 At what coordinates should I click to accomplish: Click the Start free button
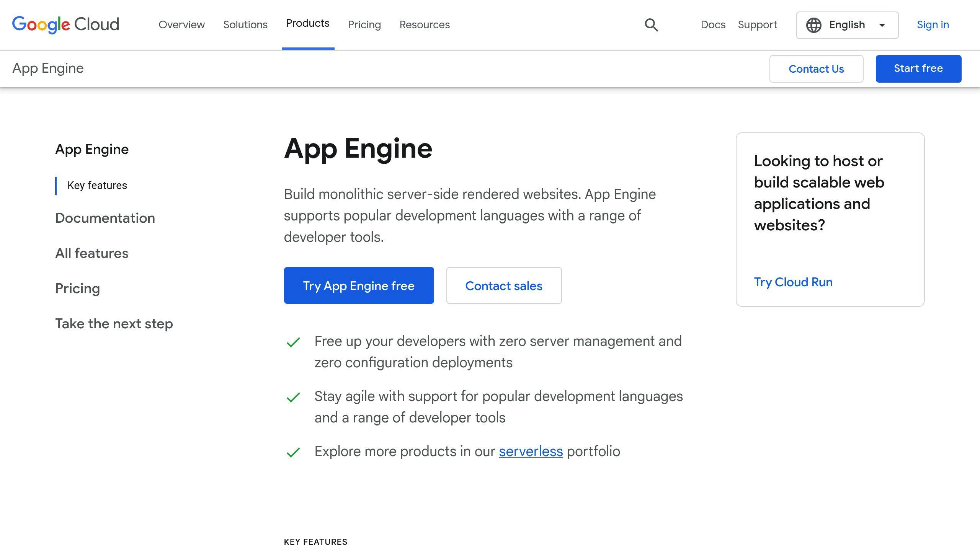918,69
